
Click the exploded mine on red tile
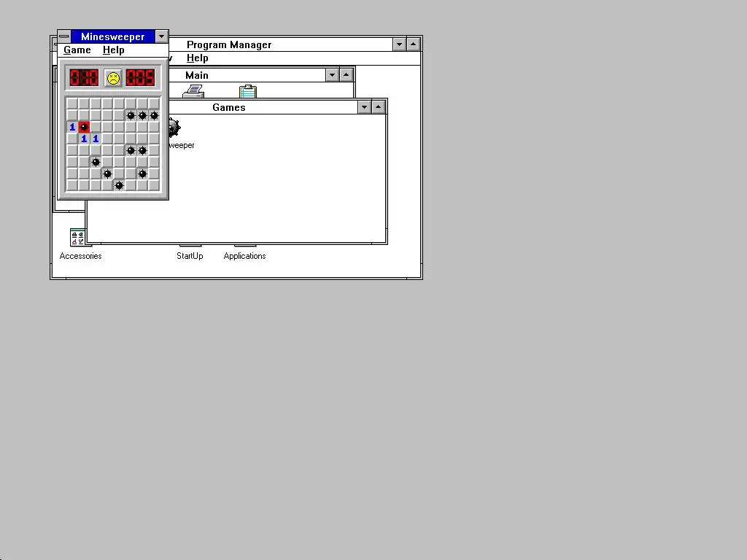(84, 127)
